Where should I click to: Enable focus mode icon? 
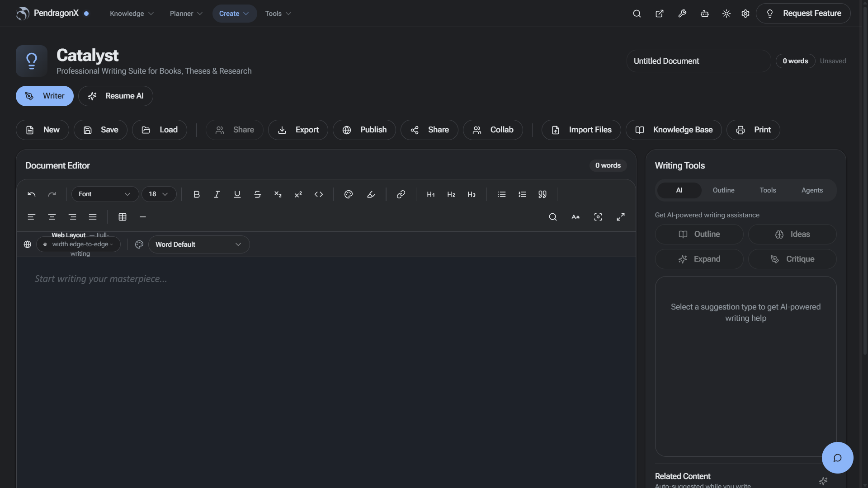(598, 217)
